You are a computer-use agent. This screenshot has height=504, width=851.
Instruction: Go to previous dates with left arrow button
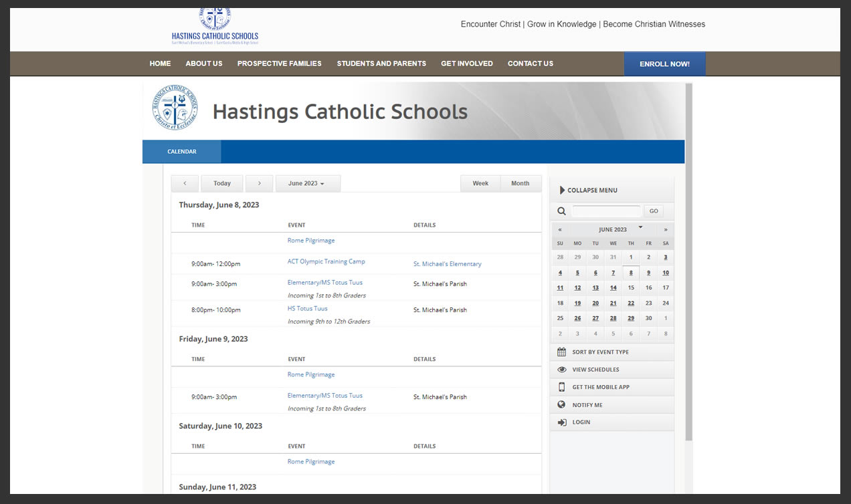coord(185,183)
